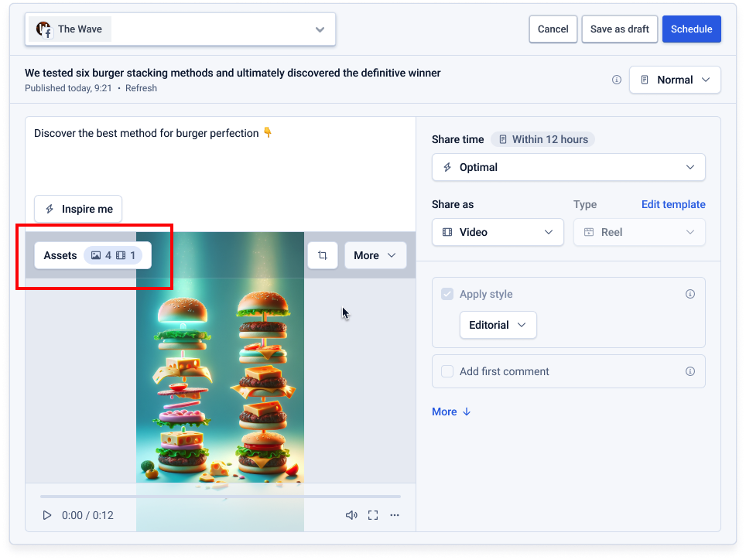Toggle the Apply style checkbox
The height and width of the screenshot is (560, 746).
[x=447, y=294]
